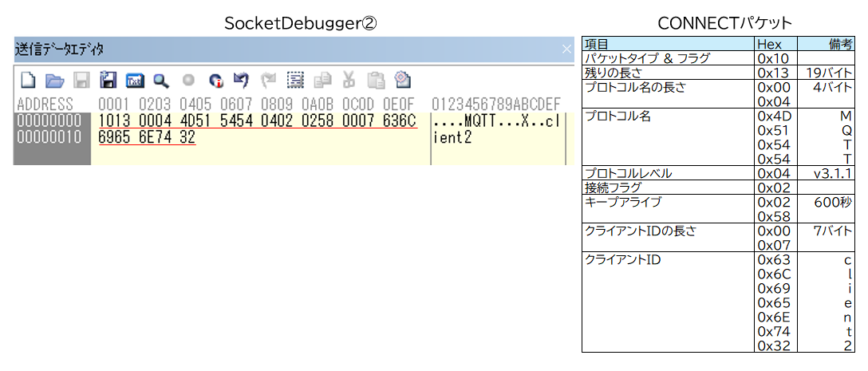Open a data file with folder icon
The image size is (868, 371).
[x=54, y=81]
